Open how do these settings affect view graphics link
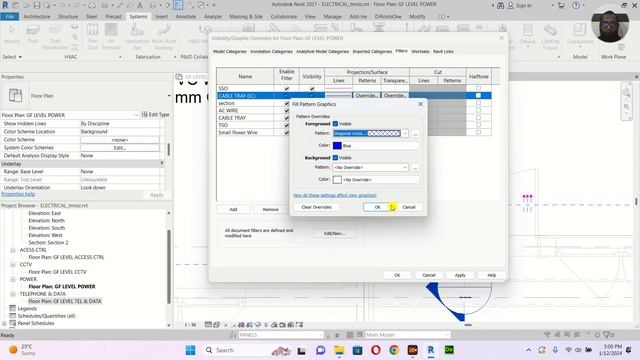Screen dimensions: 640x360 (x=335, y=196)
